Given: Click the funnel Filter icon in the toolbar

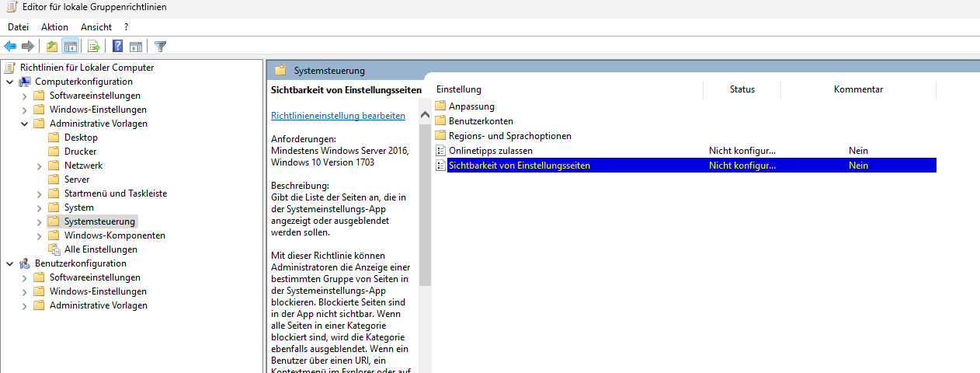Looking at the screenshot, I should (160, 47).
